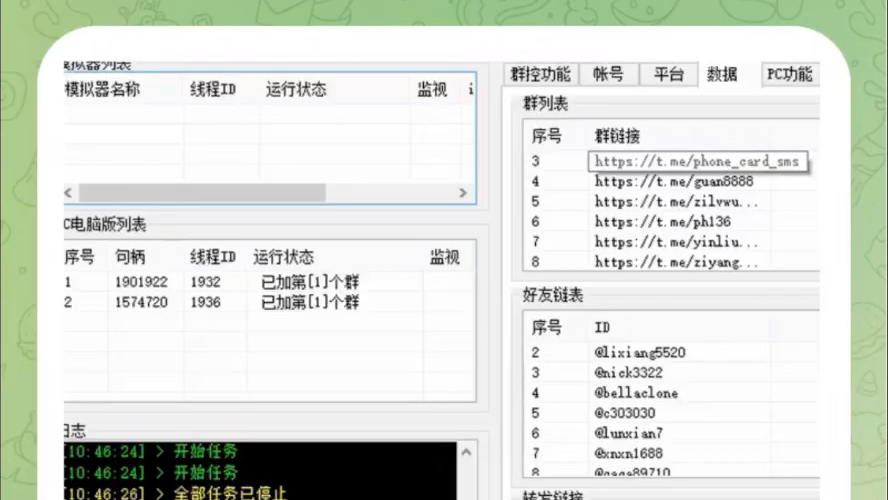Viewport: 888px width, 500px height.
Task: Switch to the 帐号 tab
Action: (x=608, y=74)
